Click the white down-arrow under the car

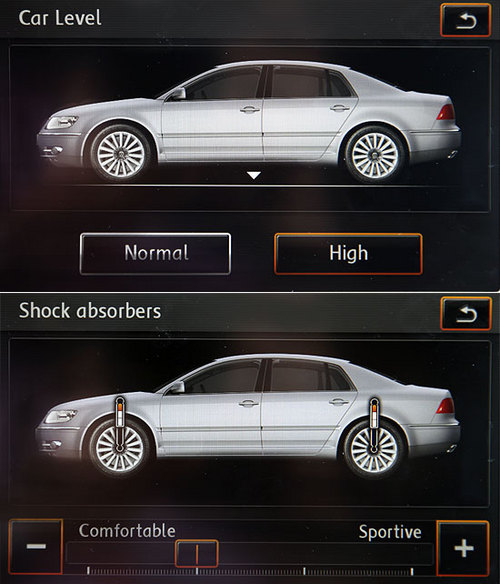point(254,175)
